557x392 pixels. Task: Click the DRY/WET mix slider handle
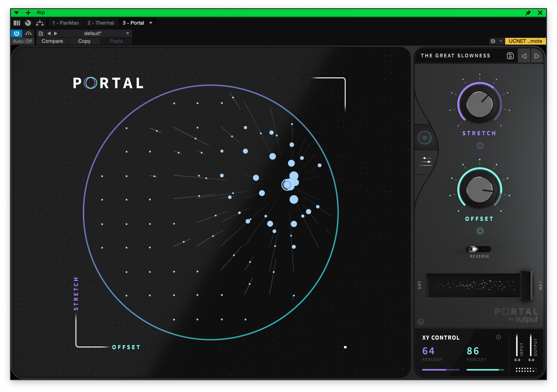[x=526, y=285]
